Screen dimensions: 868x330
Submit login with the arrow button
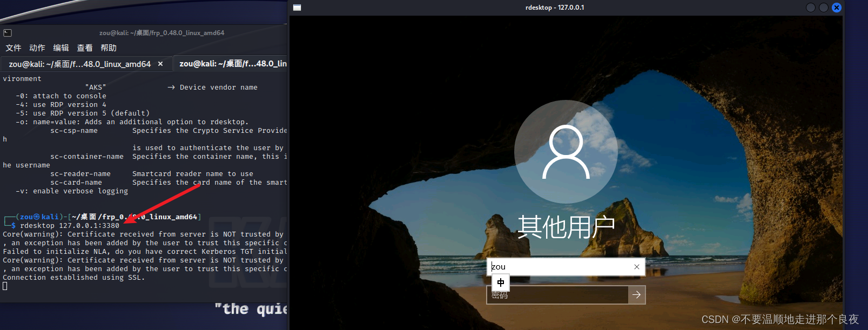coord(637,295)
